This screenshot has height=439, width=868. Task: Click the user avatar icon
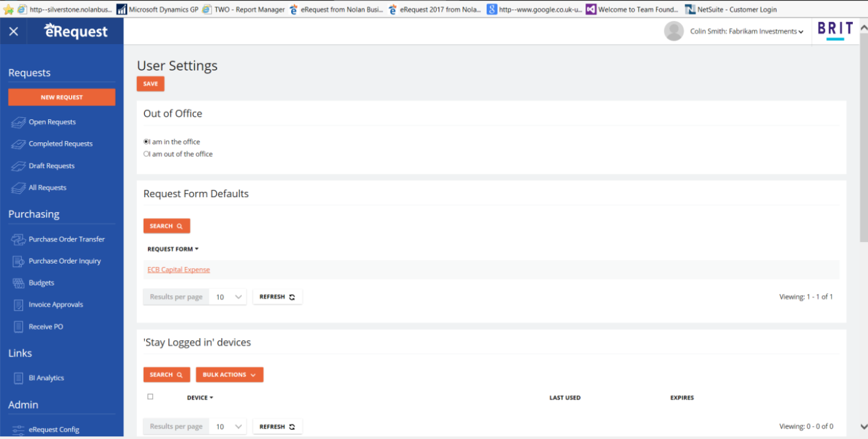pos(673,31)
